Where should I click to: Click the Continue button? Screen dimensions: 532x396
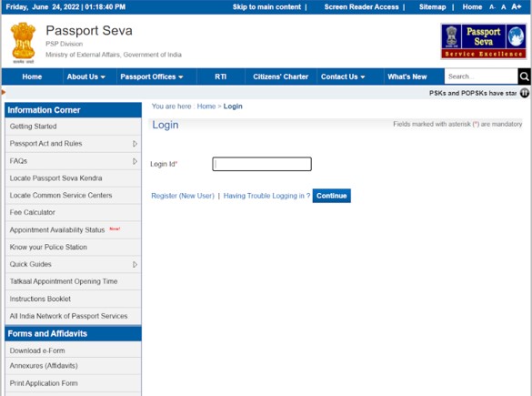[x=332, y=196]
